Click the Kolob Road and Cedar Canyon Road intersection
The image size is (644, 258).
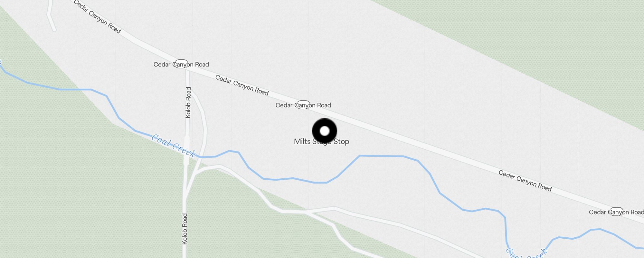187,69
